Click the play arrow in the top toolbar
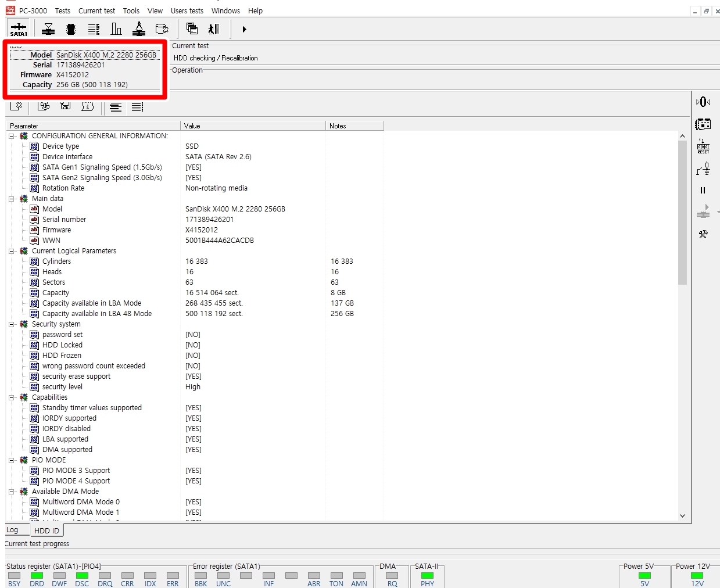The height and width of the screenshot is (588, 720). [x=244, y=29]
